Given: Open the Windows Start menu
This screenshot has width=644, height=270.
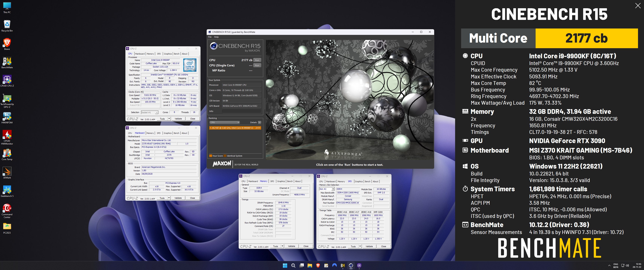Looking at the screenshot, I should click(x=285, y=265).
